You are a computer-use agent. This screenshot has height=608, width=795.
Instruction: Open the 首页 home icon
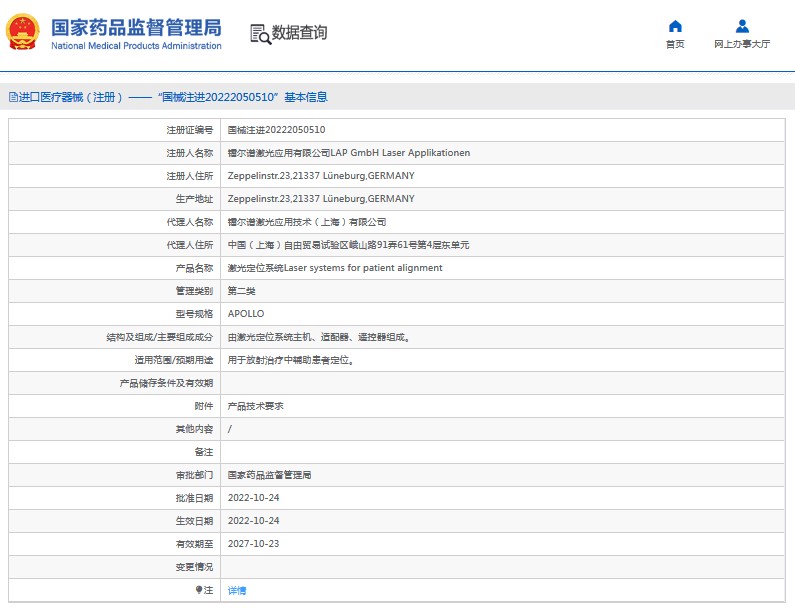tap(675, 26)
